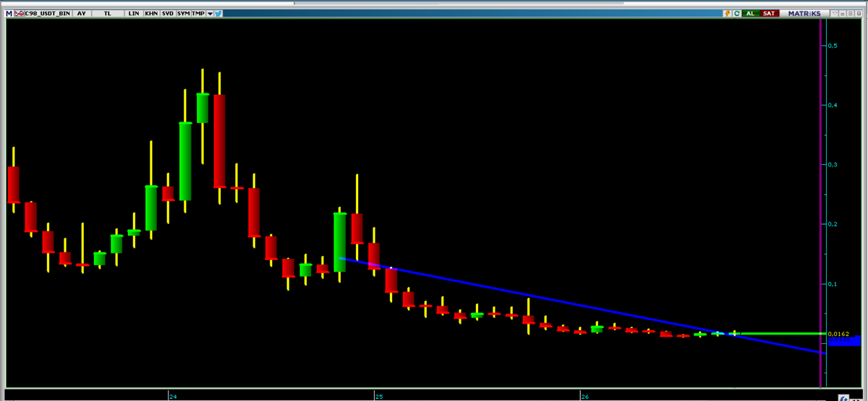Change the AY period setting
This screenshot has width=868, height=401.
81,14
